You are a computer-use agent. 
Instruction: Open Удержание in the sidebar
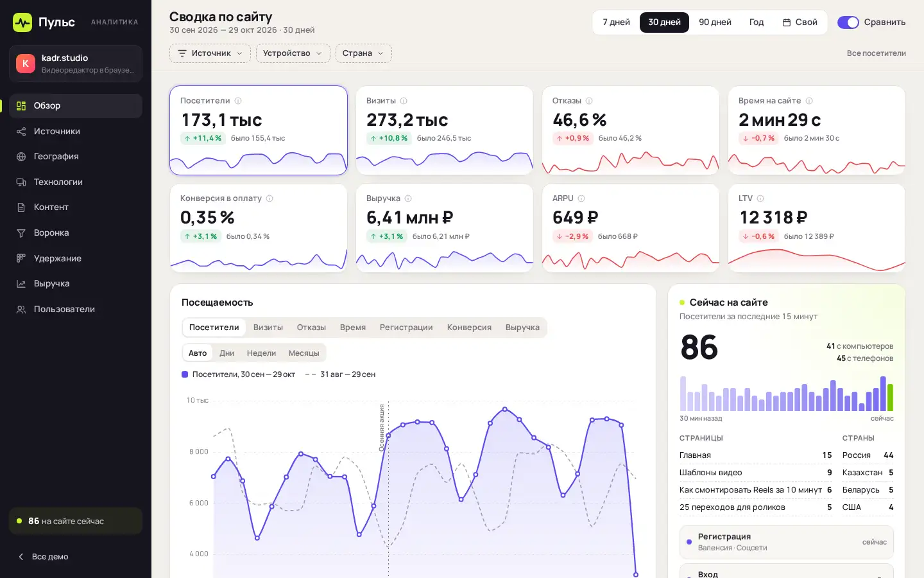click(x=76, y=258)
